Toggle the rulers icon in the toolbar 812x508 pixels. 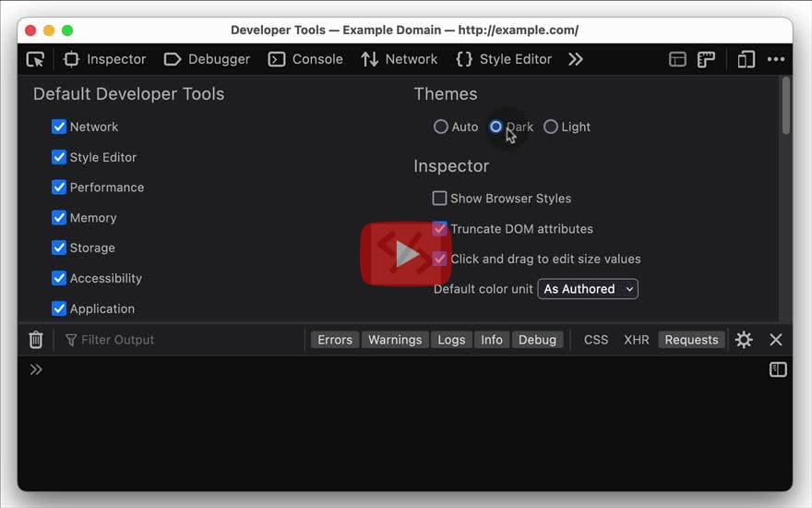[x=707, y=60]
